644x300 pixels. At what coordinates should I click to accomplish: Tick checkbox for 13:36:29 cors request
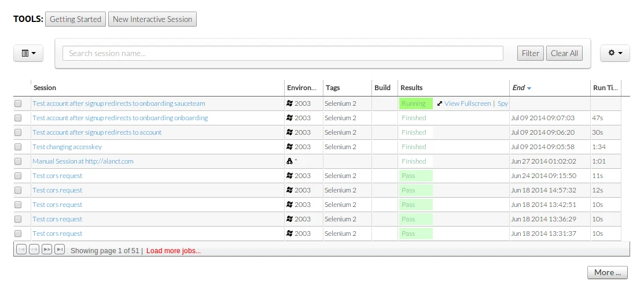click(x=18, y=219)
